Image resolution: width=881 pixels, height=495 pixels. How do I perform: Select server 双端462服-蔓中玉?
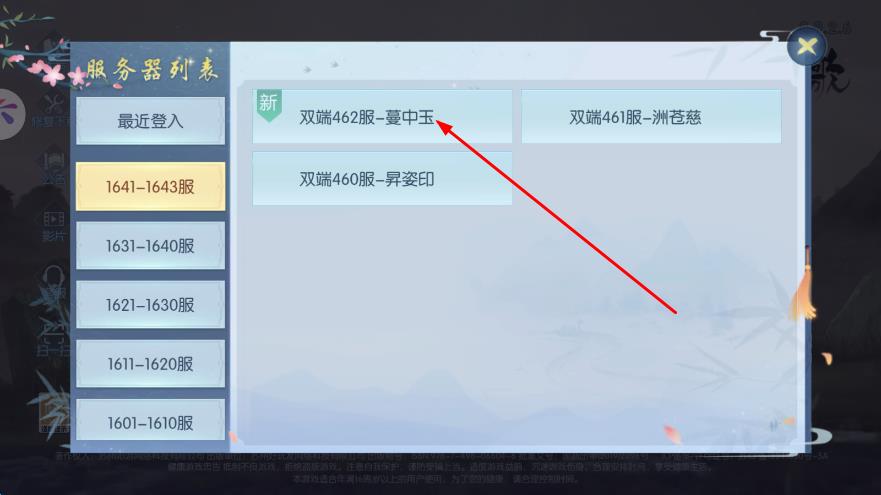click(382, 117)
